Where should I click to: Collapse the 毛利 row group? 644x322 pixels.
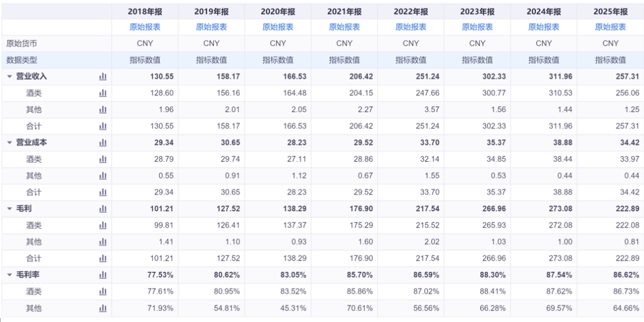tap(10, 209)
